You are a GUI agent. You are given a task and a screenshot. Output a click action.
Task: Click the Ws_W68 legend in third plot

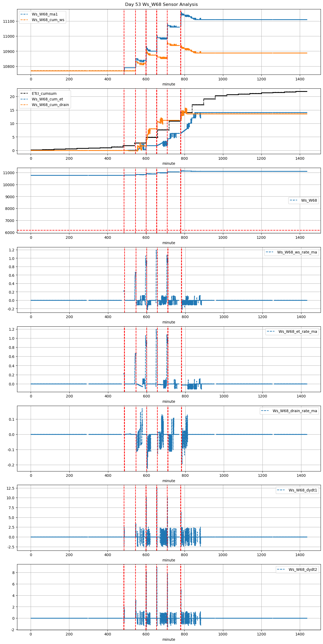pos(304,200)
